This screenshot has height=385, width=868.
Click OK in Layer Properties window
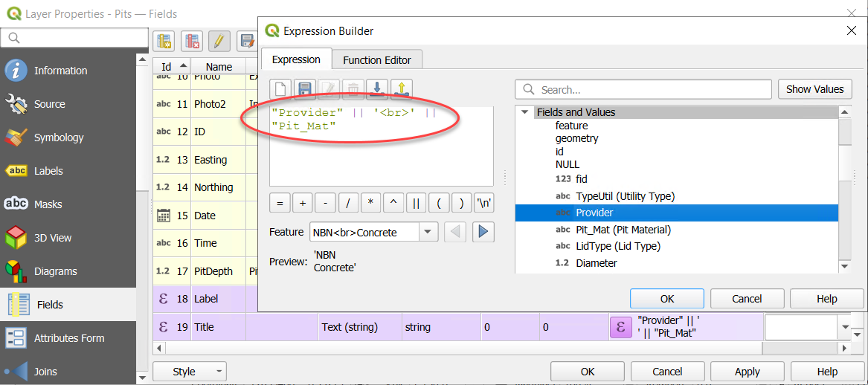pos(588,372)
